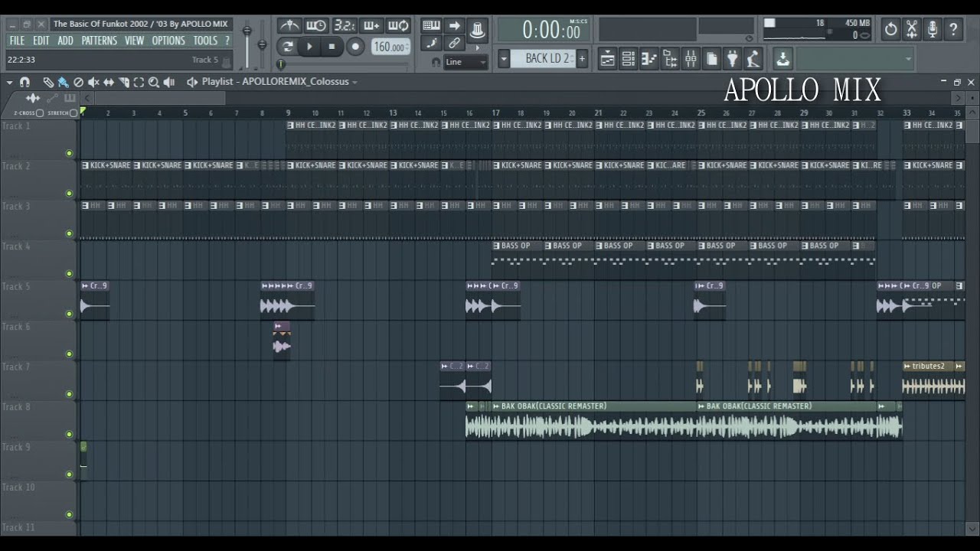Image resolution: width=980 pixels, height=551 pixels.
Task: Expand the Playlist arrangement name dropdown arrow
Action: pos(354,82)
